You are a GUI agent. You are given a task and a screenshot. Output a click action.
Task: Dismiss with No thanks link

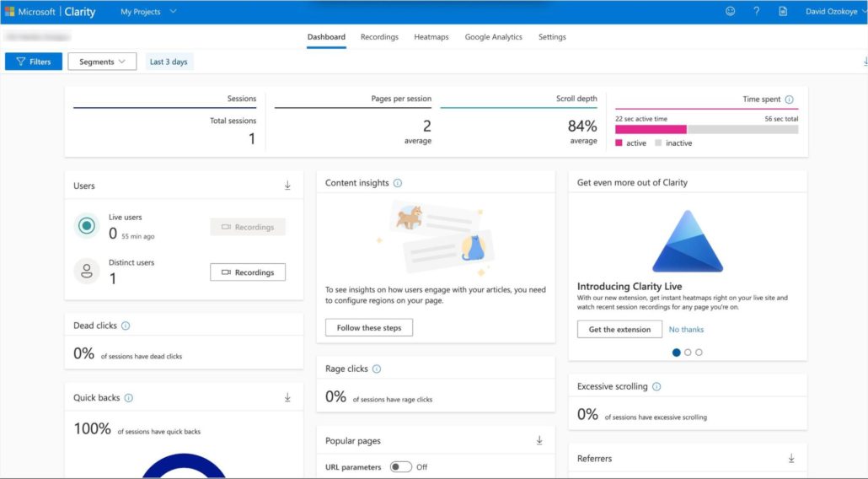point(686,330)
